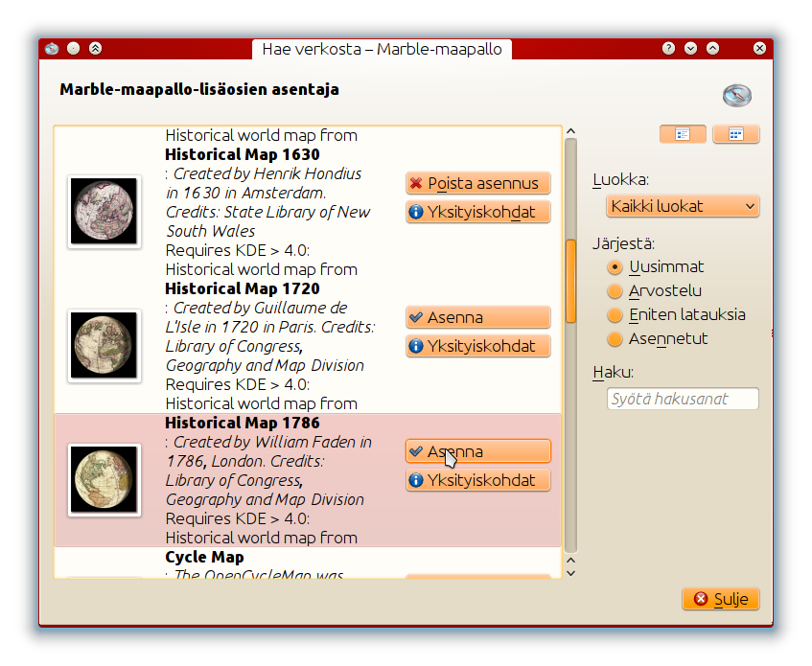Click the Syötä hakusanat search field
Screen dimensions: 812x666
pyautogui.click(x=683, y=399)
